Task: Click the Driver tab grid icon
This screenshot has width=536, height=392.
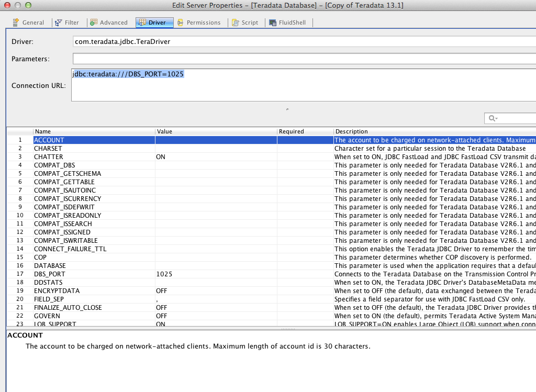Action: point(142,23)
